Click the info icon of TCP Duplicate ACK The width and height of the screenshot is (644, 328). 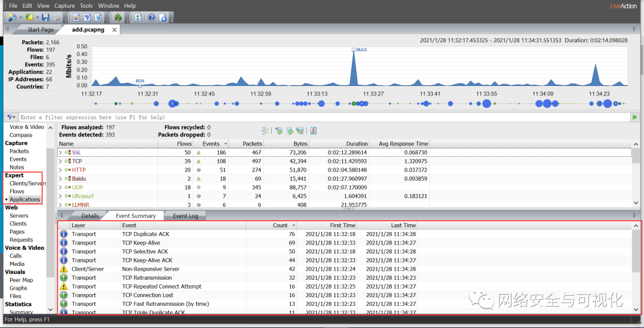click(x=64, y=234)
